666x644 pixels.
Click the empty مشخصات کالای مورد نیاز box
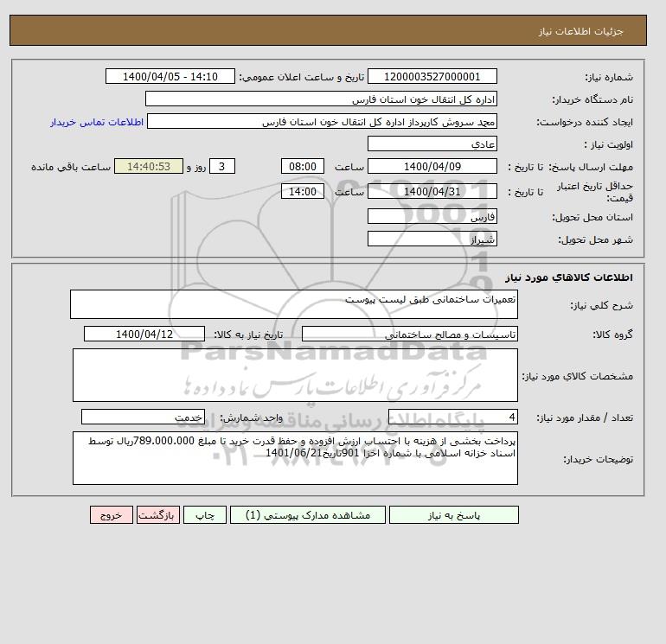tap(295, 375)
